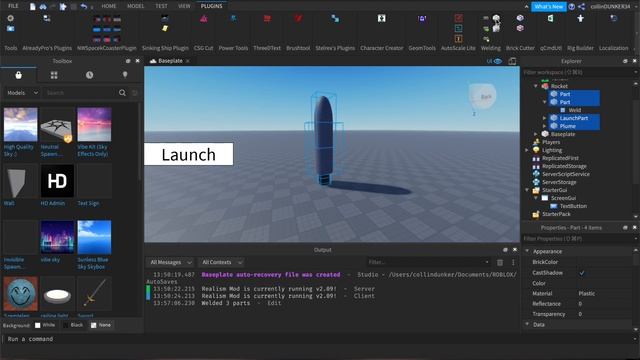Collapse the Appearance properties section
The height and width of the screenshot is (360, 640).
pos(527,251)
